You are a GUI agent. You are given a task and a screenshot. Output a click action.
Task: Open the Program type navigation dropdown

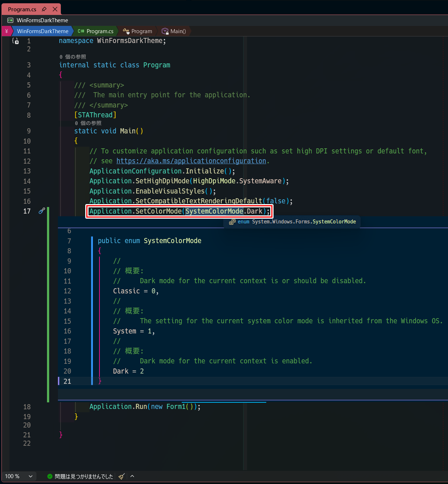tap(138, 31)
